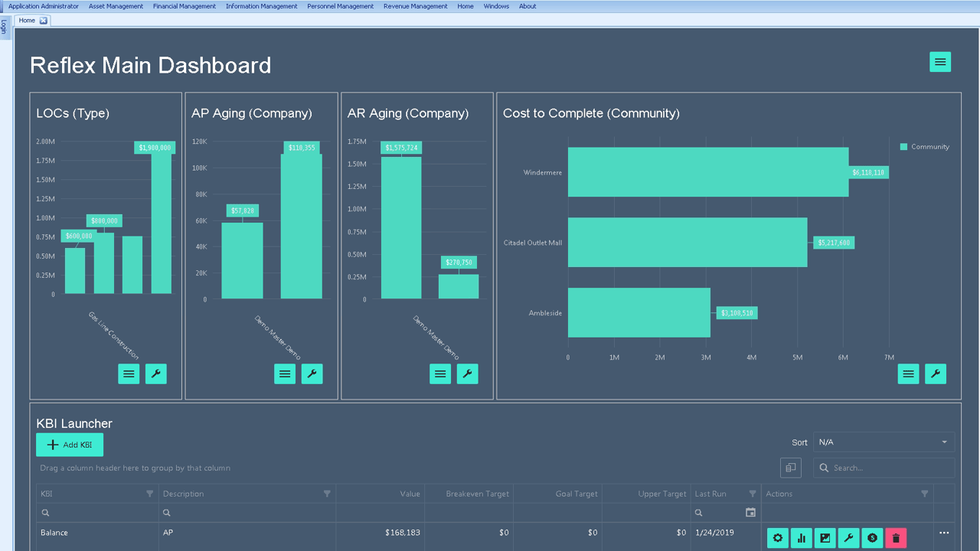This screenshot has height=551, width=980.
Task: Click wrench icon under LOCs chart
Action: [155, 373]
